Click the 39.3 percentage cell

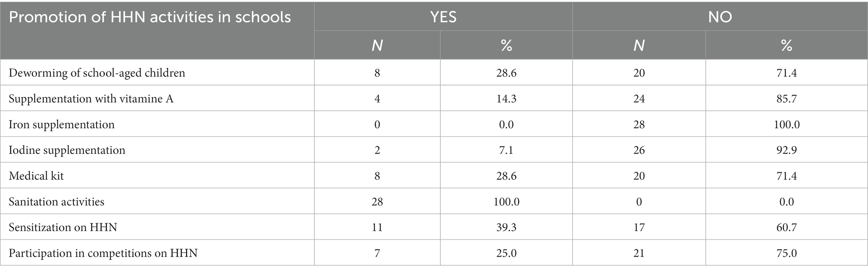[x=506, y=227]
